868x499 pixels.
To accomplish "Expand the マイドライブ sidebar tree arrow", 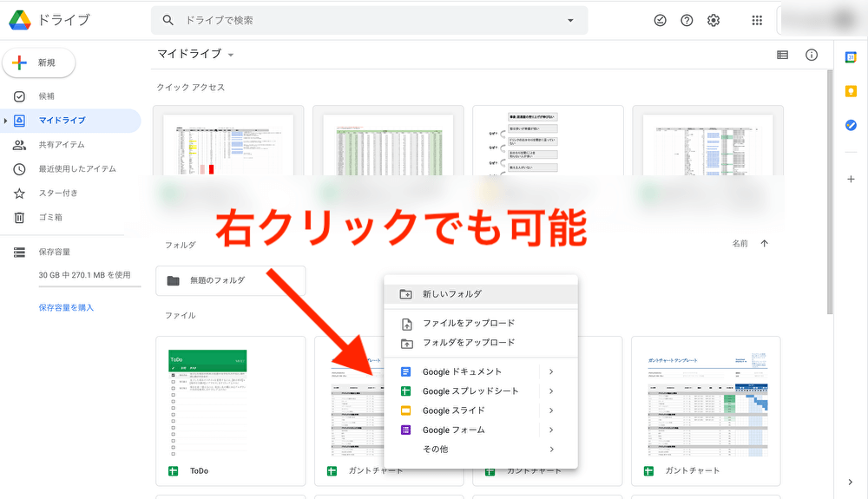I will point(5,121).
